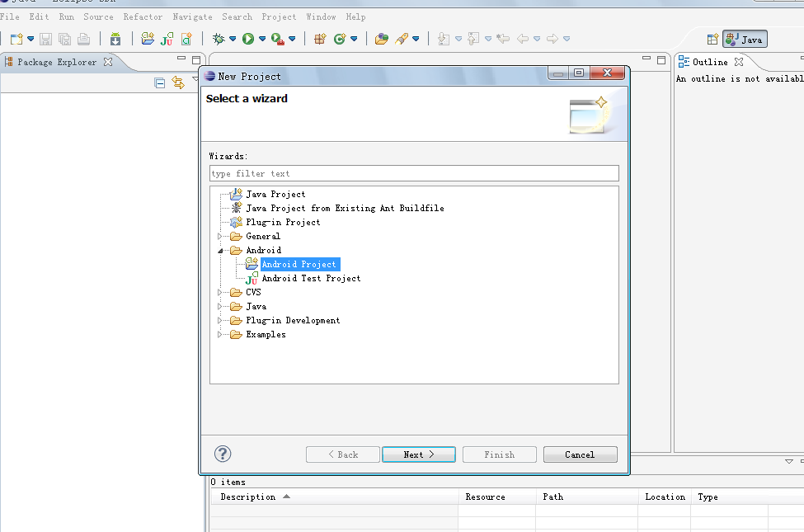The width and height of the screenshot is (804, 532).
Task: Click the Forward navigation arrow in toolbar
Action: coord(552,39)
